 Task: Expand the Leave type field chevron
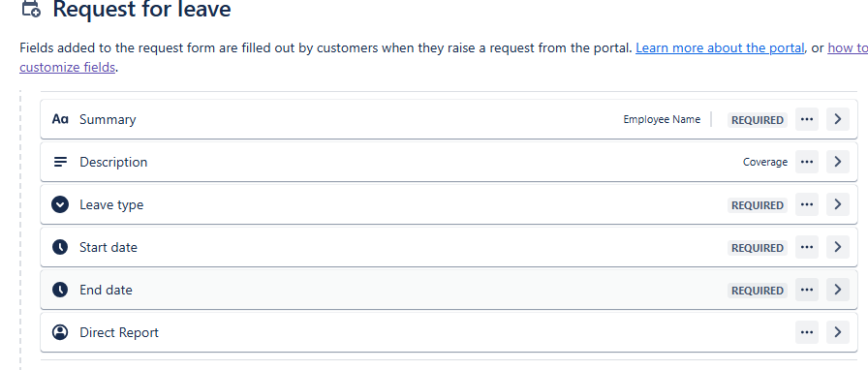[838, 204]
